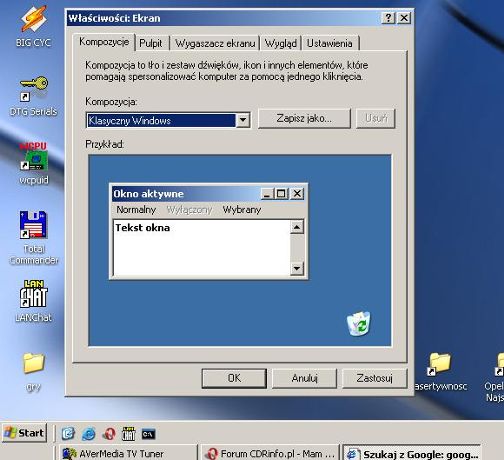Select the wcpuid desktop shortcut
Viewport: 504px width, 460px height.
pos(33,163)
